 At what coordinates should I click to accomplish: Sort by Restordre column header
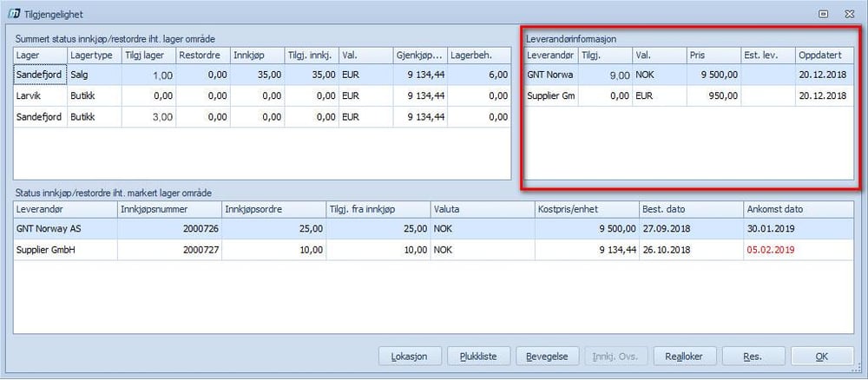coord(201,55)
